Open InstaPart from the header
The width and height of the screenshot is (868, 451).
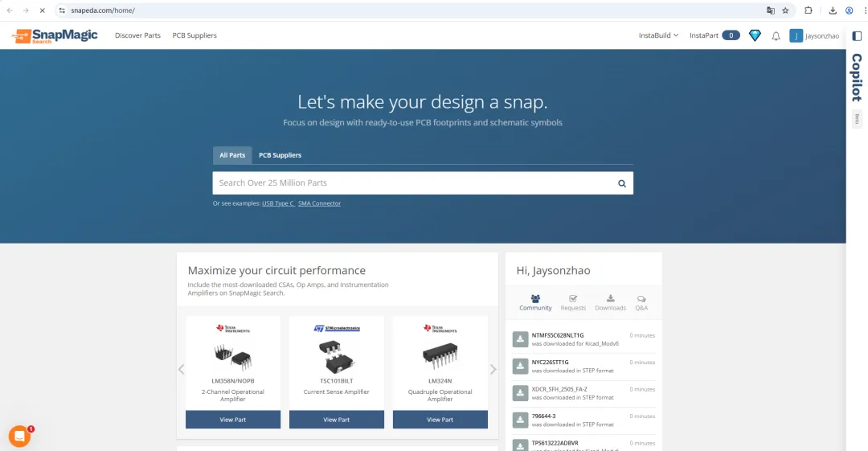tap(703, 35)
